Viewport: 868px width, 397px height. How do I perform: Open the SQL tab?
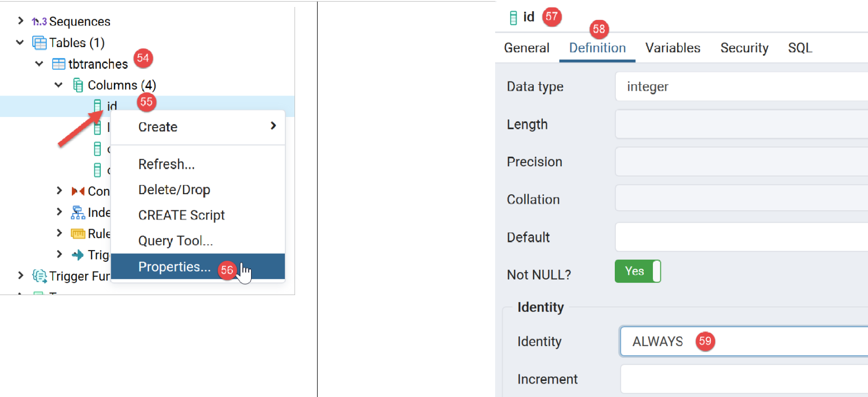pos(800,48)
